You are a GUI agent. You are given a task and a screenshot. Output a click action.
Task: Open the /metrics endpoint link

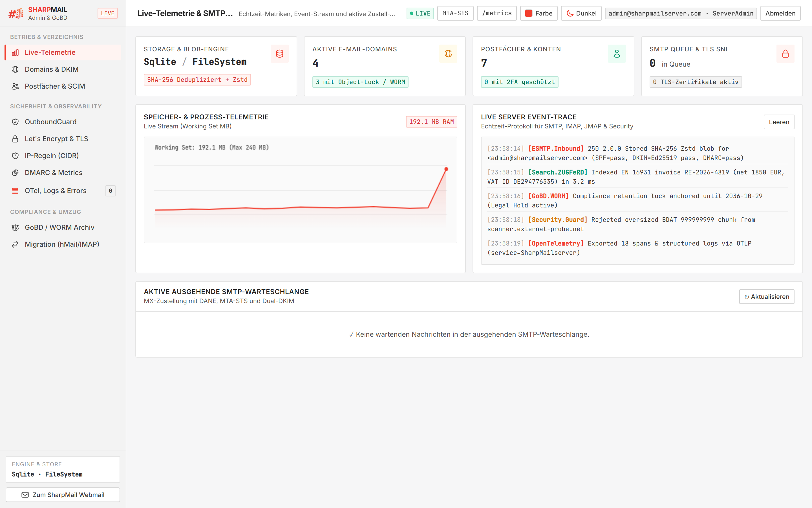[497, 14]
